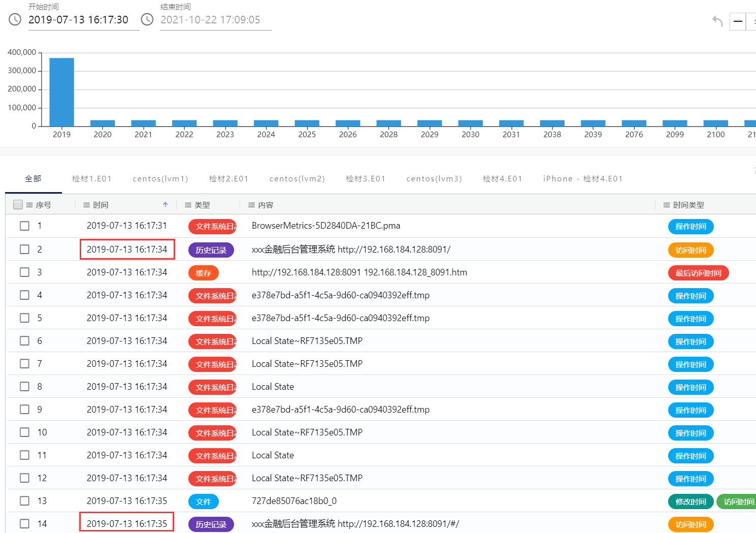Select row 14 URL ending 8091/#/
The height and width of the screenshot is (533, 756).
point(399,524)
